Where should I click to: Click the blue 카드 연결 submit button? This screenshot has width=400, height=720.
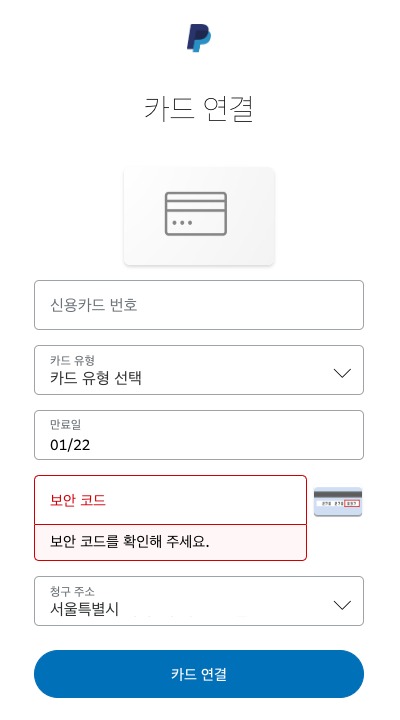[x=199, y=674]
